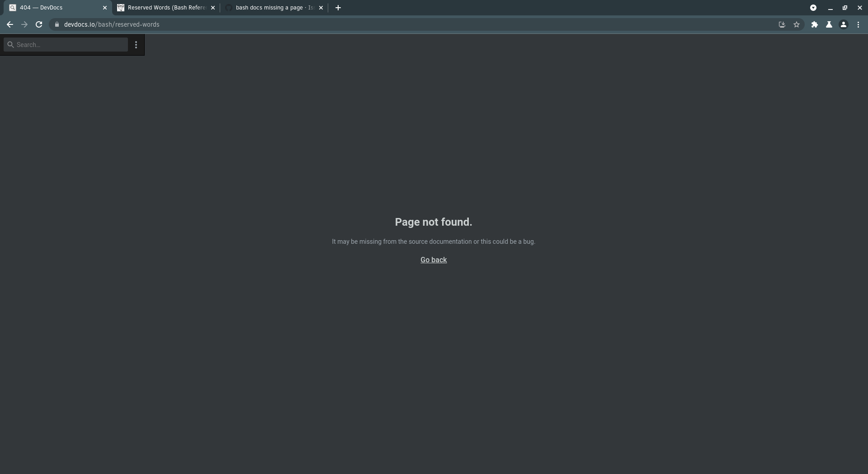Click the recording indicator in system tray
This screenshot has width=868, height=474.
(813, 8)
